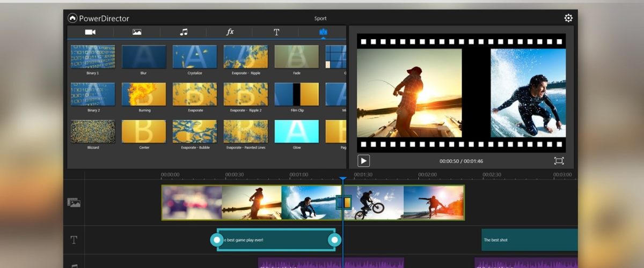Select the 'best game play ever!' title clip
The height and width of the screenshot is (268, 644).
[276, 240]
